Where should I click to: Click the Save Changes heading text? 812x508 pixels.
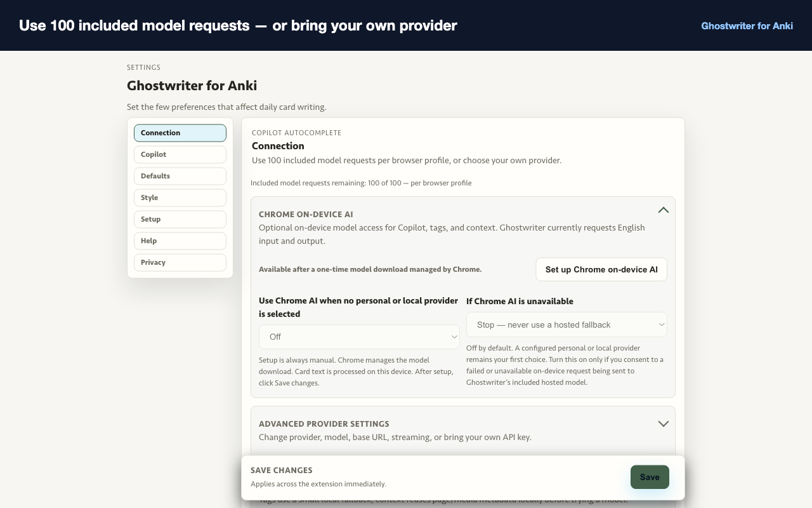pyautogui.click(x=282, y=471)
